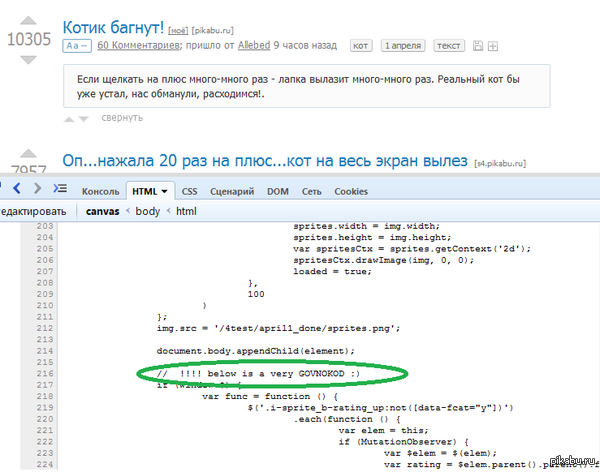Click the plus icon next to the tags
600x472 pixels.
pyautogui.click(x=492, y=46)
